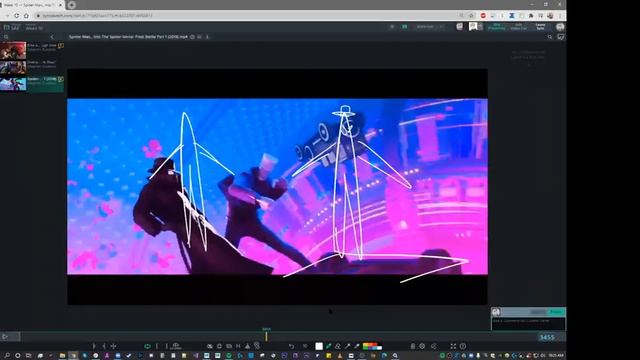Click the browser reload button
Viewport: 640px width, 360px height.
tap(16, 16)
